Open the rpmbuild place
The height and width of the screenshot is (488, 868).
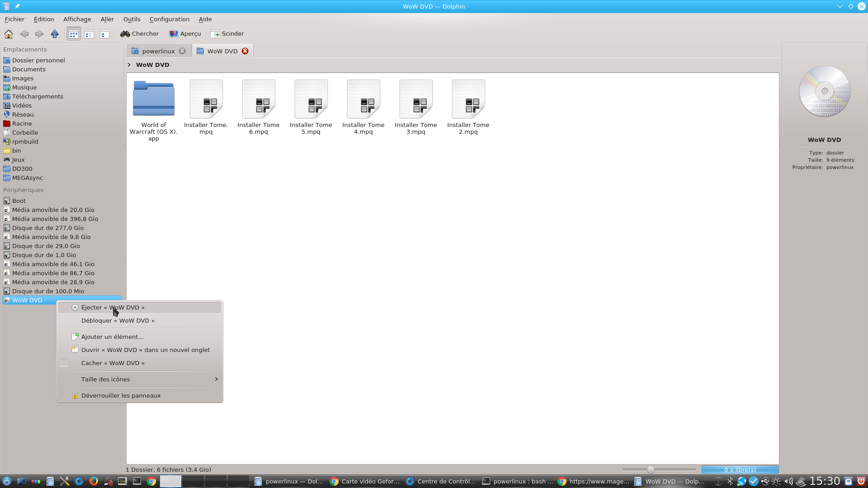(x=62, y=141)
